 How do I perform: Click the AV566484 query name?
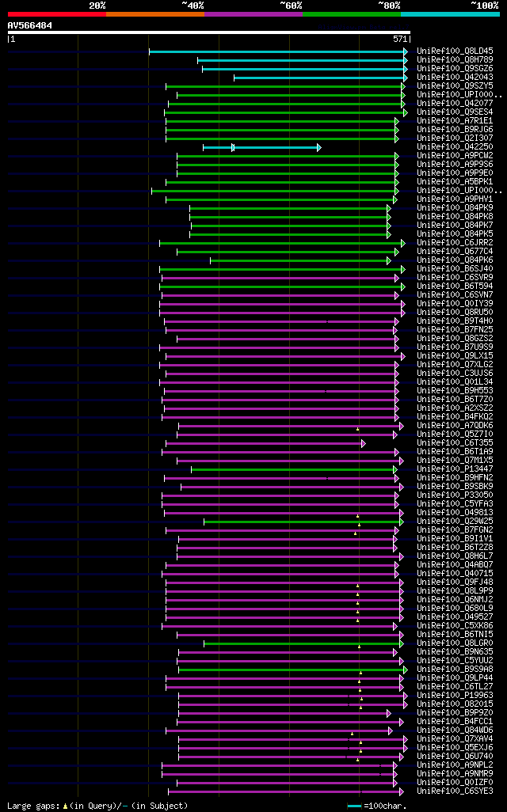point(30,25)
